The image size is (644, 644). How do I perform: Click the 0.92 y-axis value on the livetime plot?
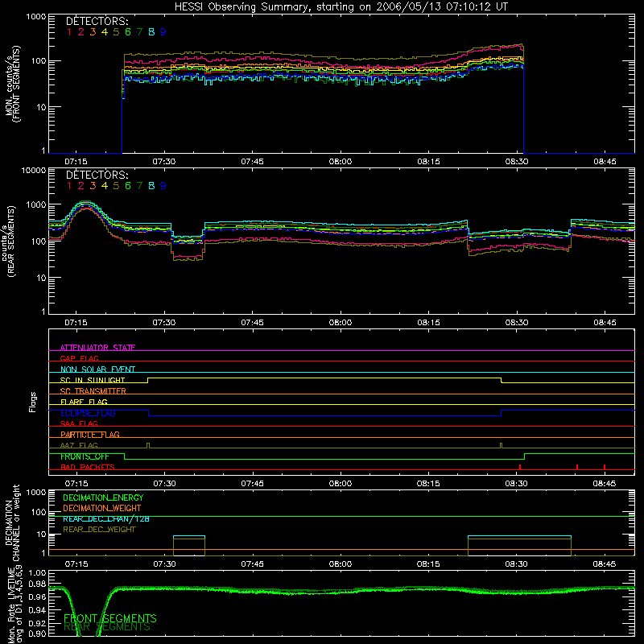point(37,623)
